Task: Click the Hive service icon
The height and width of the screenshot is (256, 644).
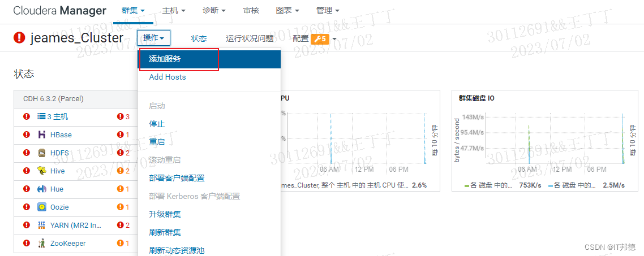Action: click(x=41, y=171)
